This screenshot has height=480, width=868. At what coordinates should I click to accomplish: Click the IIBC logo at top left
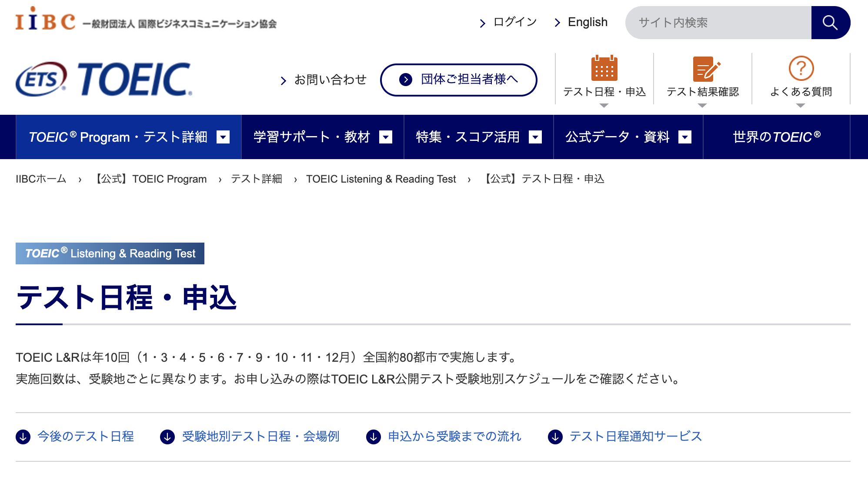click(146, 19)
